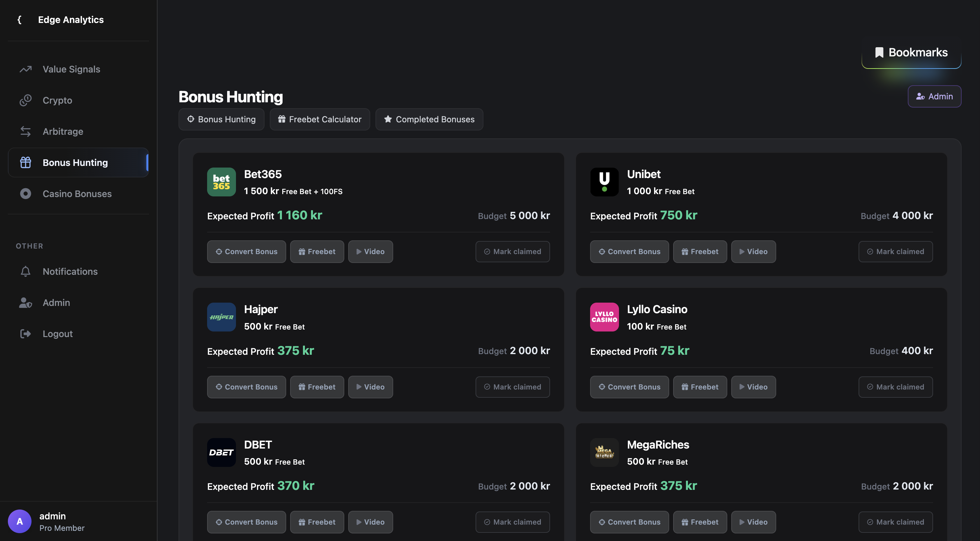
Task: Open Value Signals from the sidebar
Action: click(71, 69)
